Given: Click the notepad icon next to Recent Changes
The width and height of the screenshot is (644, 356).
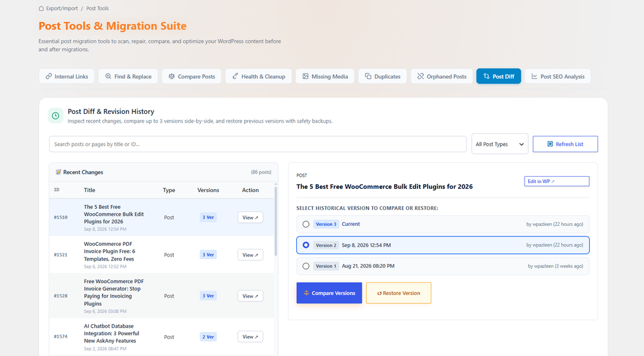Looking at the screenshot, I should [x=58, y=172].
